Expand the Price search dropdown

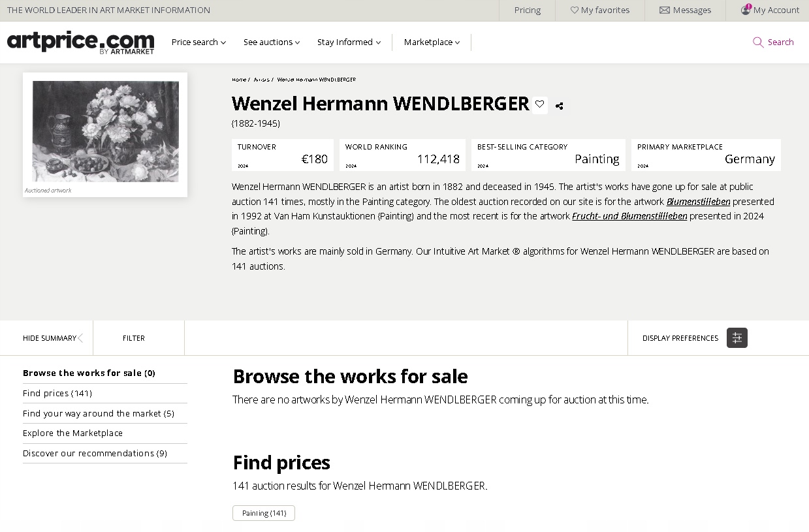tap(198, 42)
